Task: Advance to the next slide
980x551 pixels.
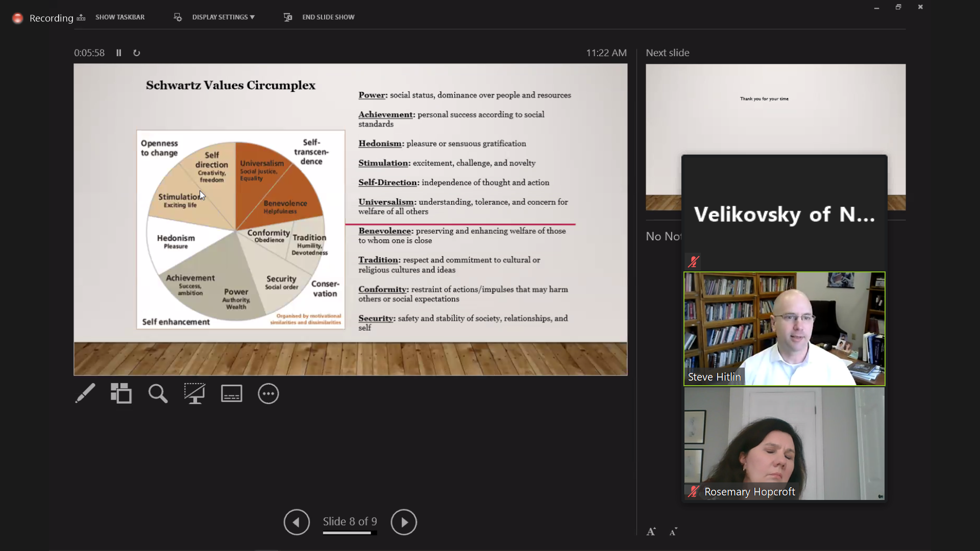Action: (x=404, y=522)
